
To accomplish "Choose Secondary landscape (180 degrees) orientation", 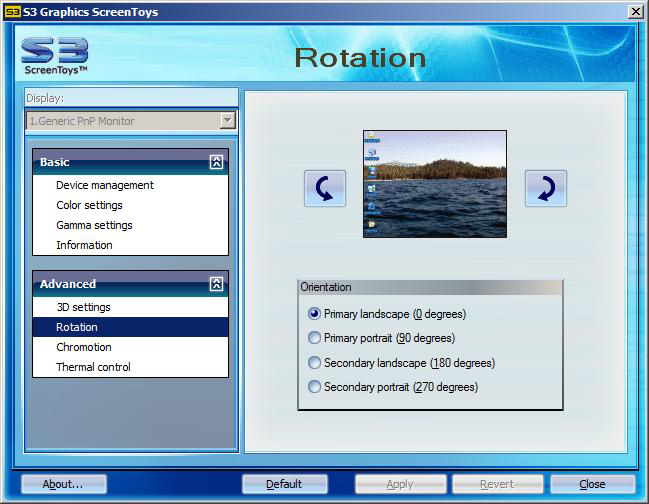I will 315,363.
